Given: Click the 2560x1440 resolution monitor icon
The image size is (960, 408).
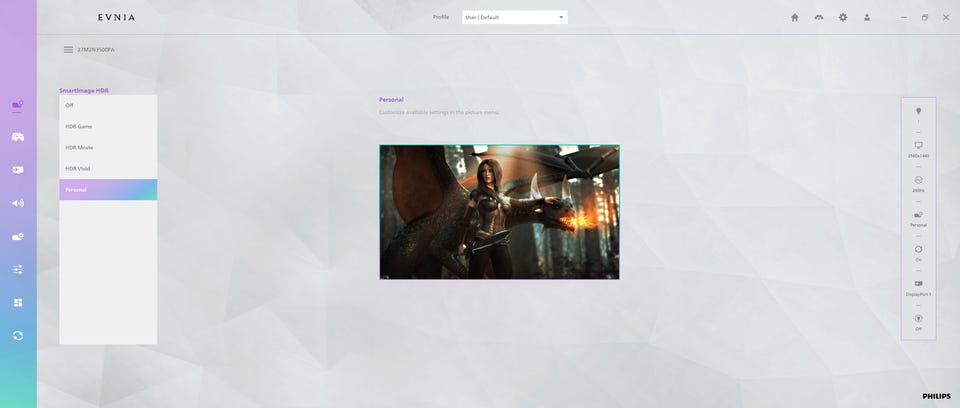Looking at the screenshot, I should [918, 145].
